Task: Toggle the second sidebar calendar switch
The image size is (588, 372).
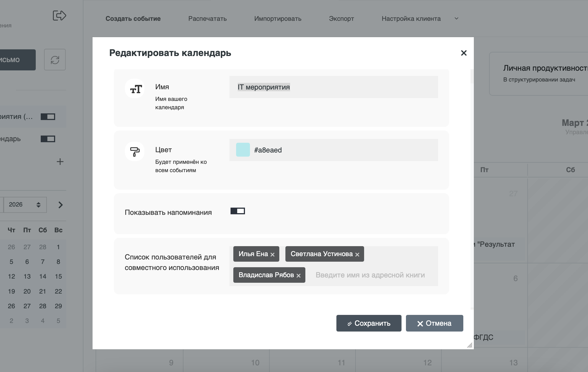Action: 48,139
